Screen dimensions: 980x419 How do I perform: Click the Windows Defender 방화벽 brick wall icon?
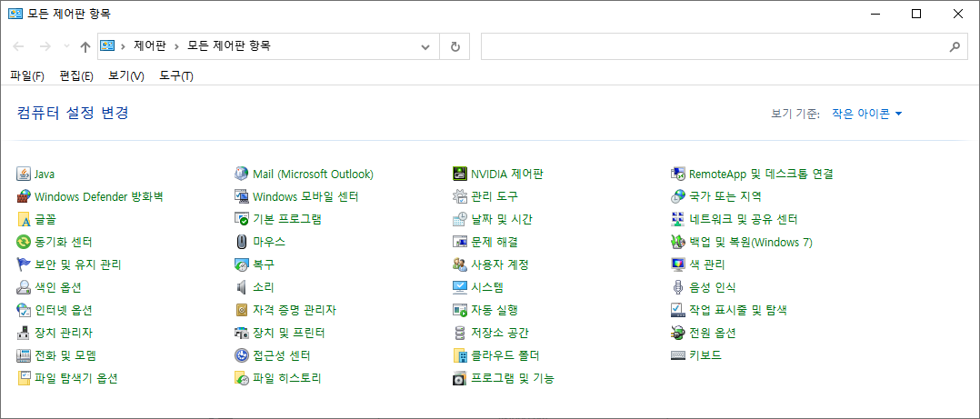24,196
